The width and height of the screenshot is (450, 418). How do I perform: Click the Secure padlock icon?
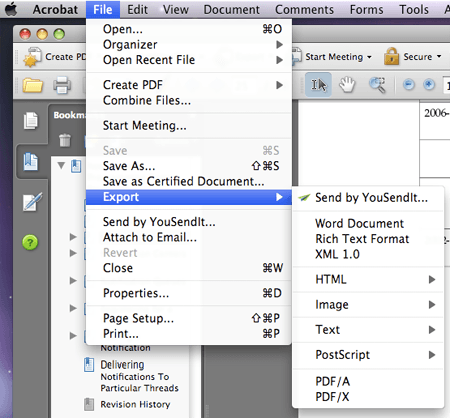[x=391, y=56]
